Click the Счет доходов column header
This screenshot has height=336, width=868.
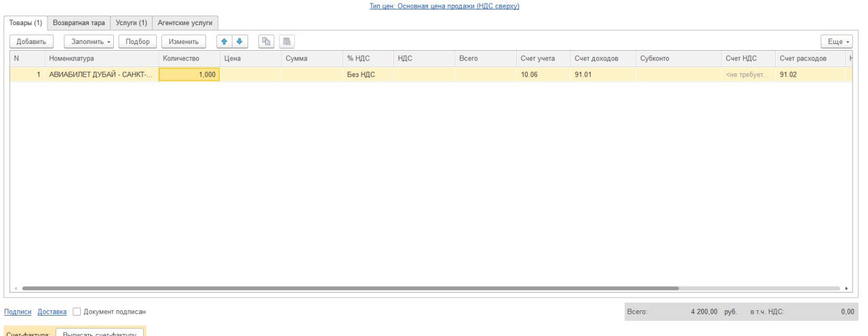point(603,59)
